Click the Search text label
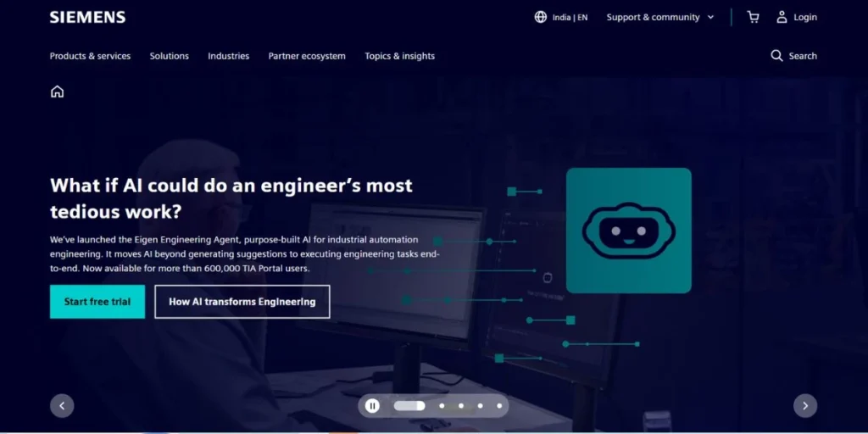Image resolution: width=868 pixels, height=434 pixels. 803,56
